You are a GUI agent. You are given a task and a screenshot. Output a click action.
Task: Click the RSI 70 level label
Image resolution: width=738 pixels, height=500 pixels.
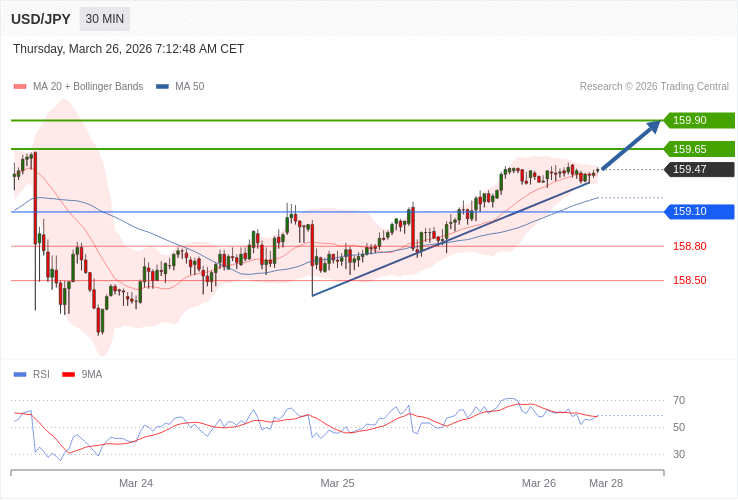click(679, 400)
